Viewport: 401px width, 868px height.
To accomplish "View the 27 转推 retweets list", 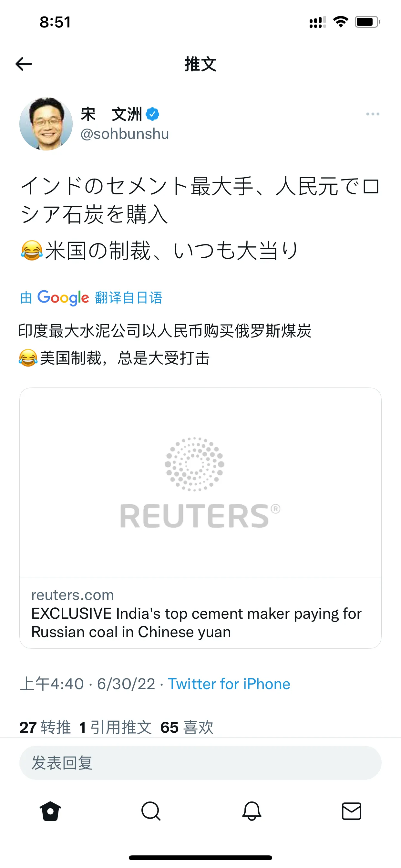I will click(45, 727).
